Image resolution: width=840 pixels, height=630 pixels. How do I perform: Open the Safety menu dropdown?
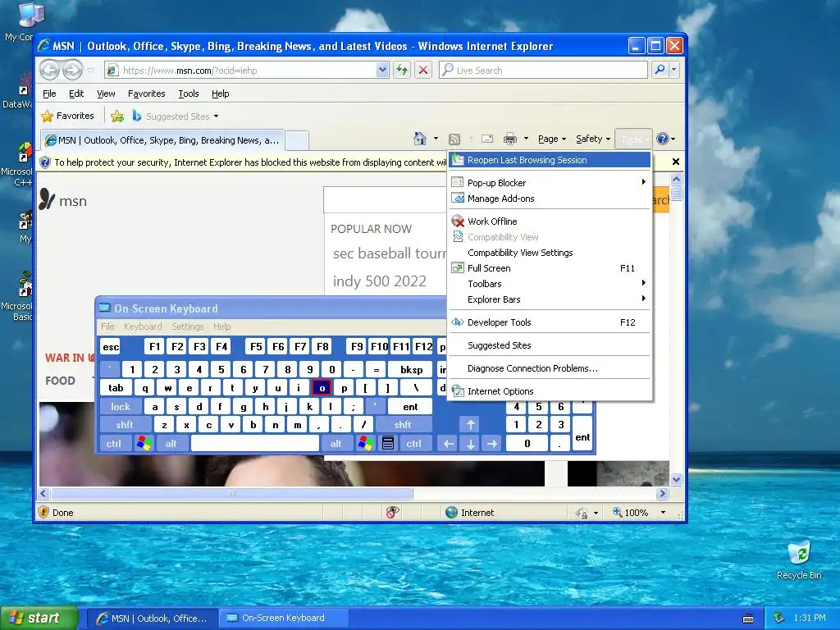point(593,139)
